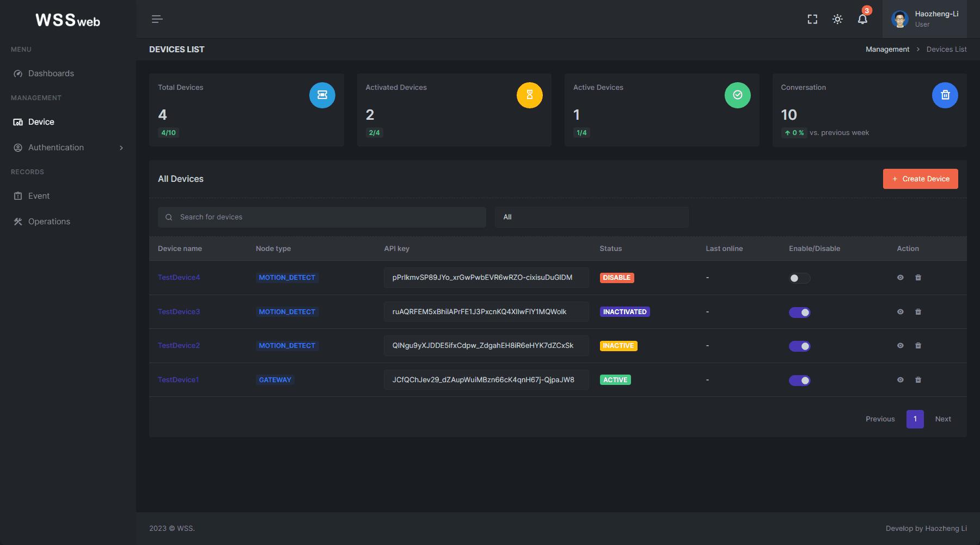Viewport: 980px width, 545px height.
Task: Open the TestDevice2 link
Action: pos(179,346)
